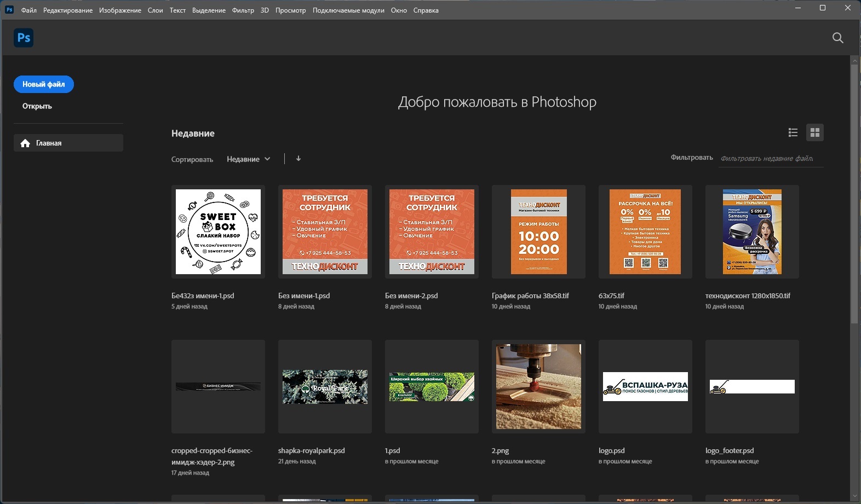Open the Файл menu

pyautogui.click(x=28, y=10)
